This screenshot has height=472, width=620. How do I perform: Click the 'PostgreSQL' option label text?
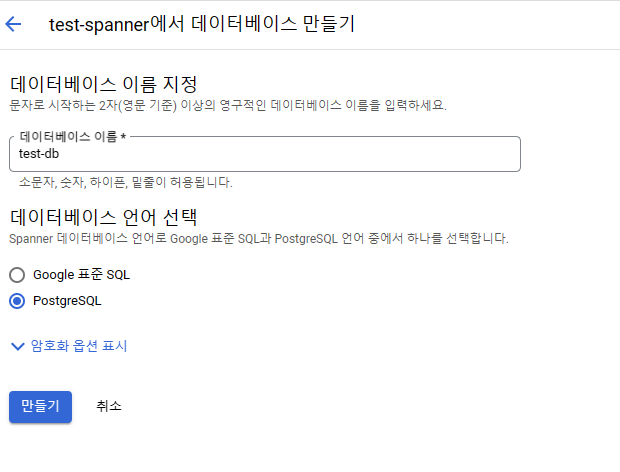tap(67, 300)
